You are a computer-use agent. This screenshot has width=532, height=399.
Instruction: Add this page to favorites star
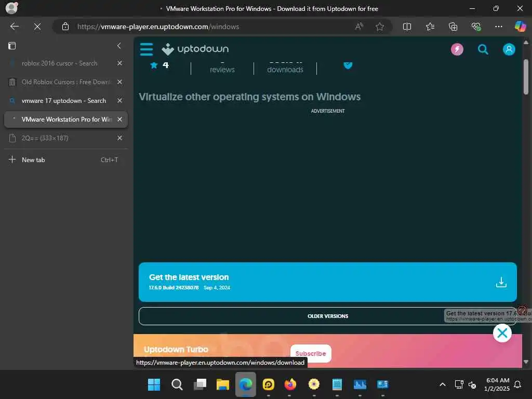[380, 26]
